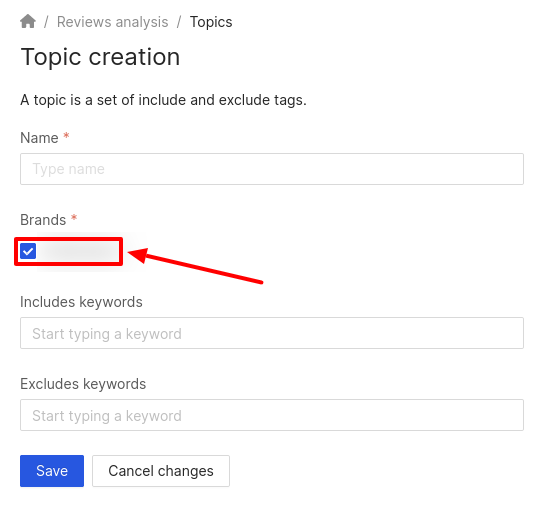Uncheck the blue Brands checkbox
This screenshot has height=513, width=546.
pyautogui.click(x=28, y=251)
